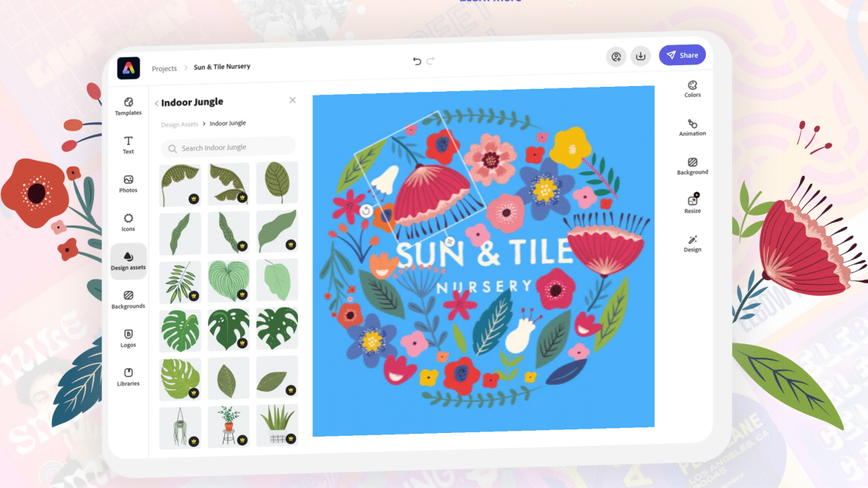Insert the double banana leaf asset
Screen dimensions: 868x488
pyautogui.click(x=228, y=184)
